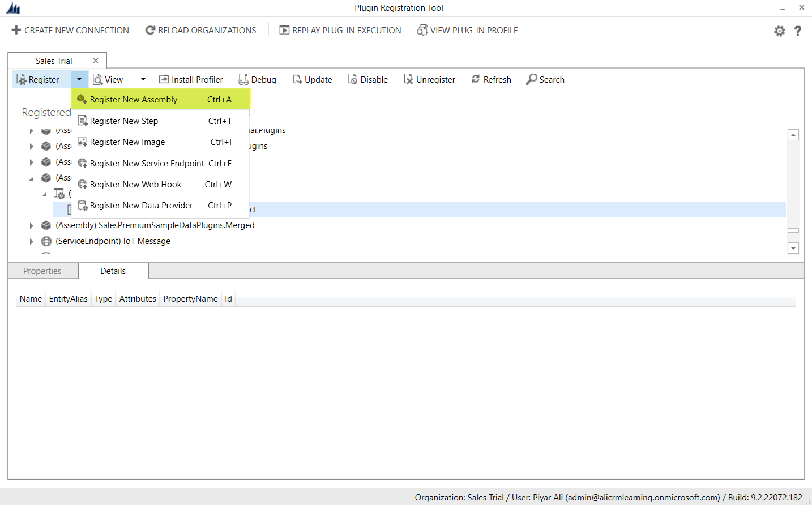Expand SalesPremiumSampleDataPlugins.Merged assembly node
The height and width of the screenshot is (505, 812).
(x=32, y=225)
